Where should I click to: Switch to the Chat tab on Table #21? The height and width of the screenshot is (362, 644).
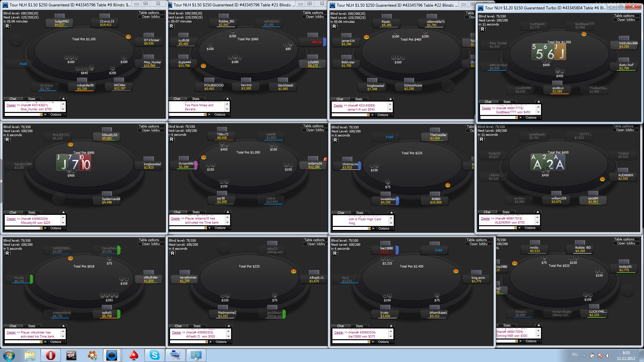[177, 99]
